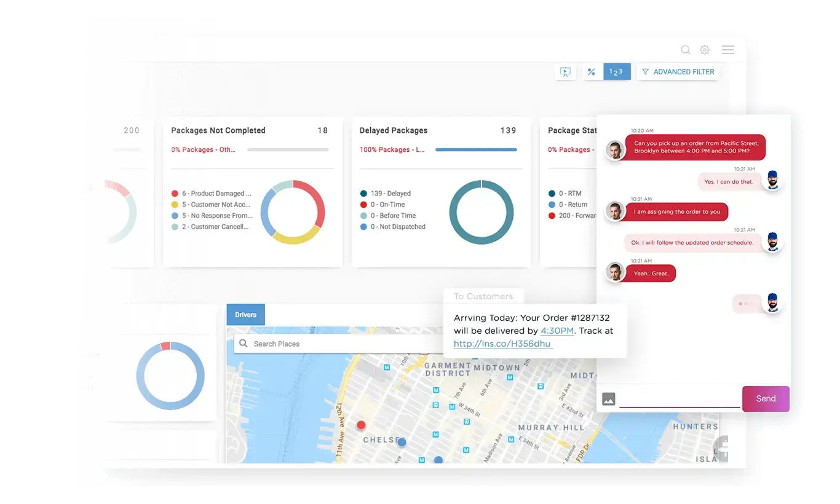Image resolution: width=840 pixels, height=504 pixels.
Task: Click the driver avatar beside 'Yes. I can do that.'
Action: [772, 181]
